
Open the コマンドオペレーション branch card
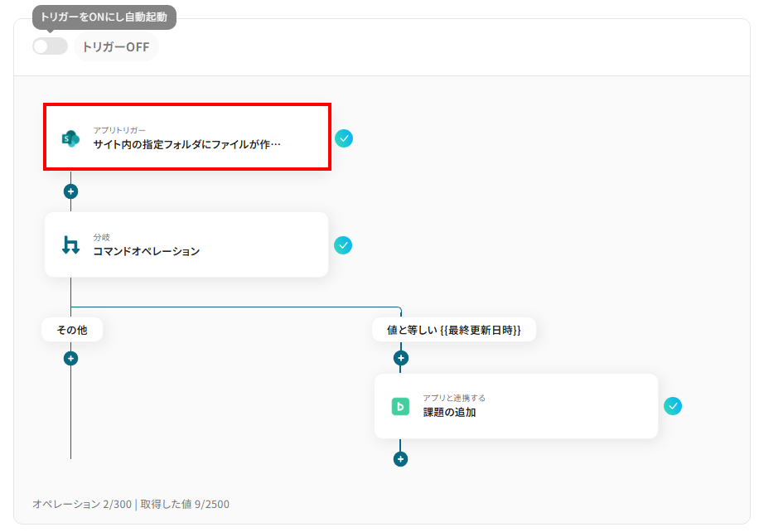click(186, 244)
